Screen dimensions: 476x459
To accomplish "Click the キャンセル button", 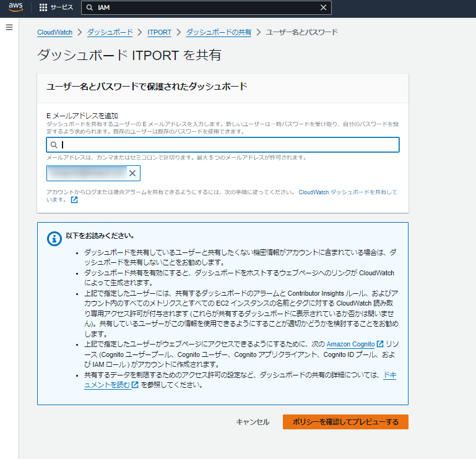I will point(253,422).
